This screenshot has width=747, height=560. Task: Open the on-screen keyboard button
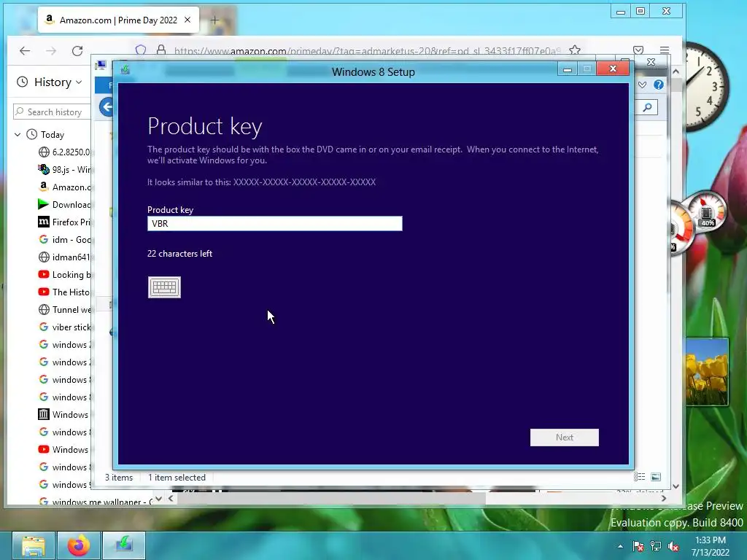coord(164,287)
